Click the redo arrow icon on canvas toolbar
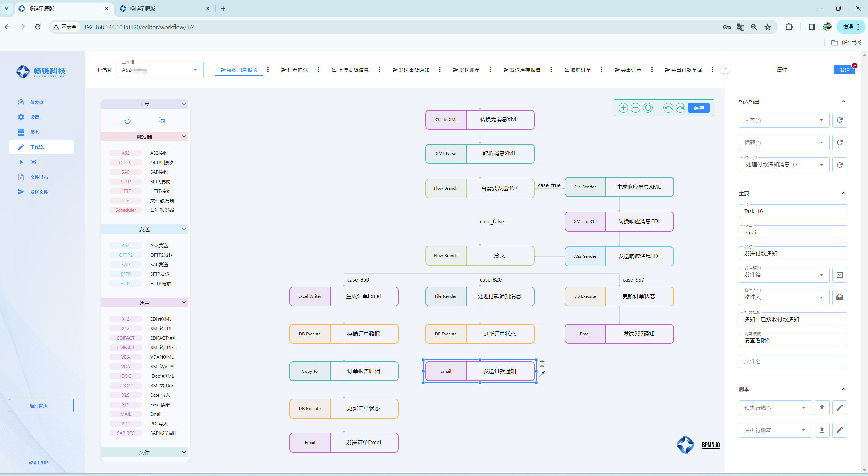The height and width of the screenshot is (476, 868). (680, 108)
